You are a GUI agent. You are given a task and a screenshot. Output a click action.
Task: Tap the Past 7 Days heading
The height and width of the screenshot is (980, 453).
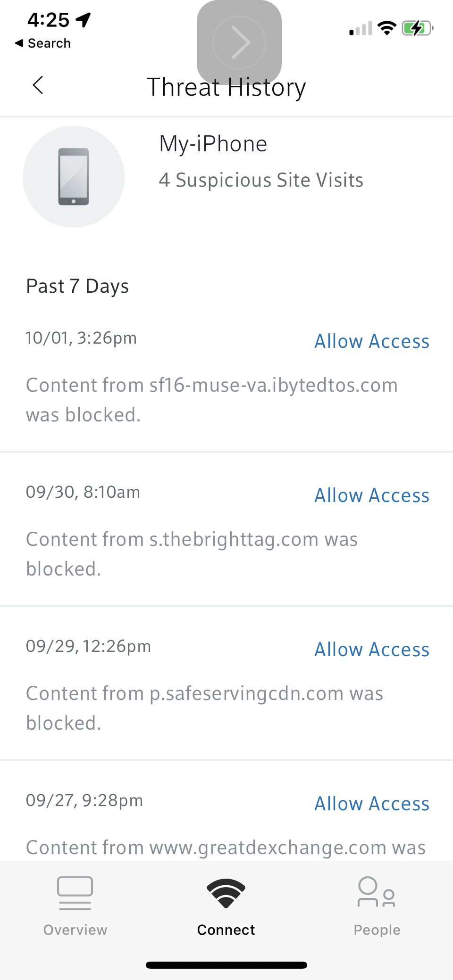(77, 286)
